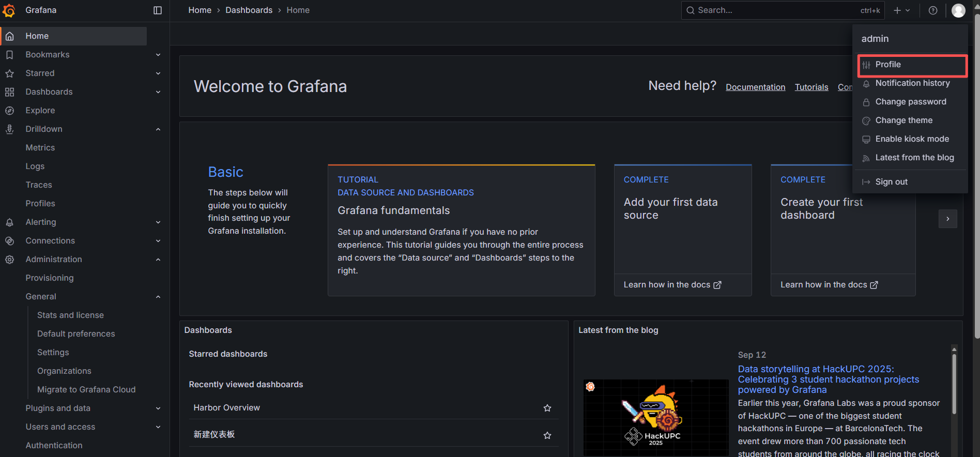Click the Drilldown icon in sidebar

click(x=9, y=129)
